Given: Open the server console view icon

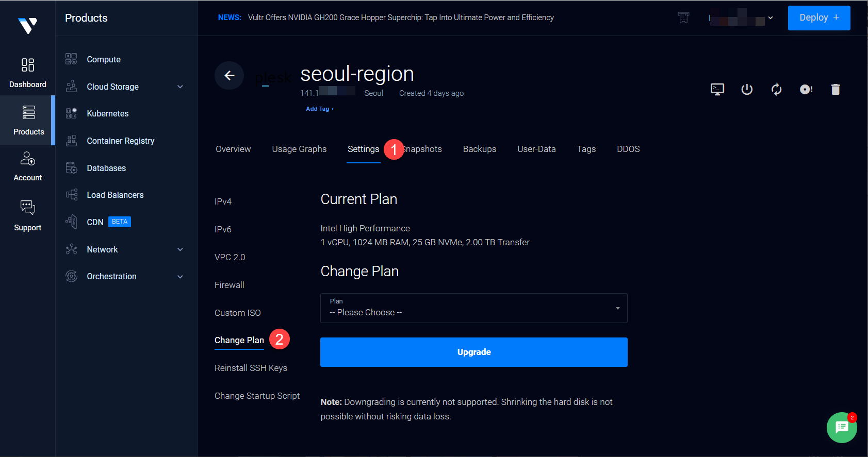Looking at the screenshot, I should click(x=717, y=90).
